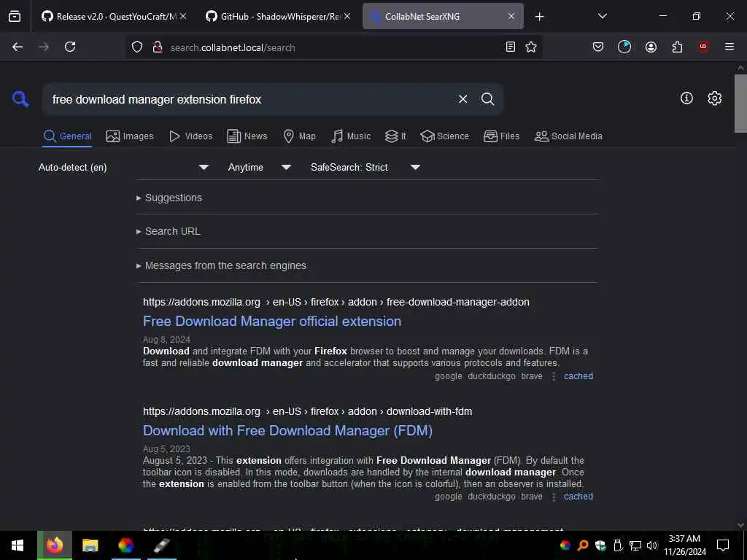The height and width of the screenshot is (560, 747).
Task: Open File Explorer from taskbar
Action: pos(90,545)
